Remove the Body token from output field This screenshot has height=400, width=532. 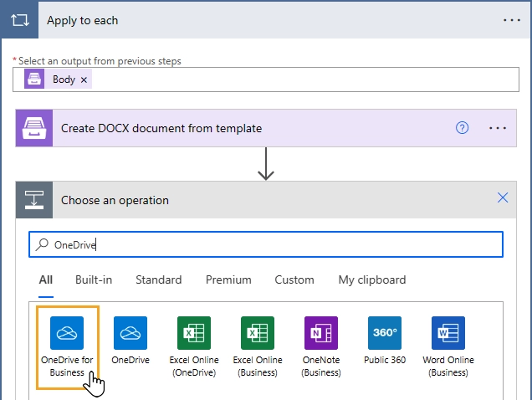[x=84, y=79]
